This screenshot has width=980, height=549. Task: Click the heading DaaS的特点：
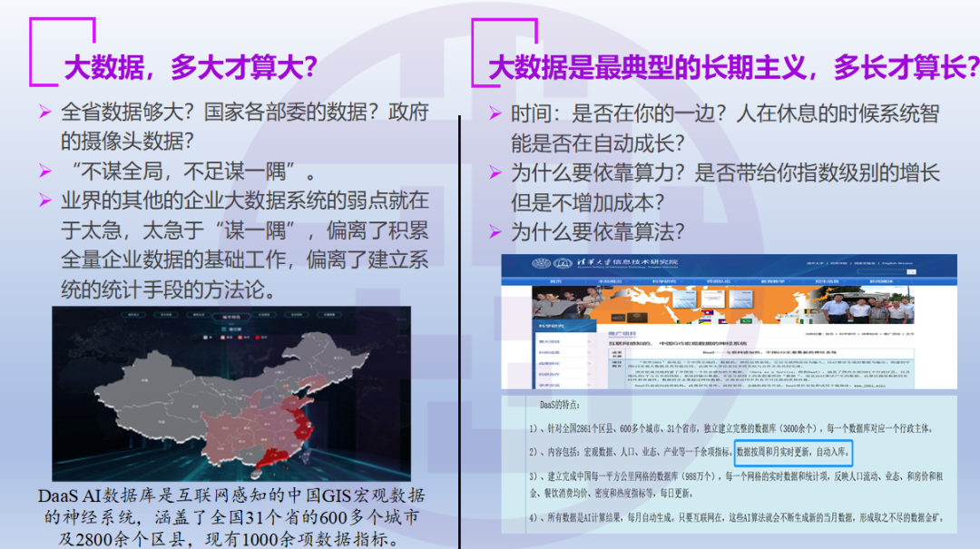tap(559, 405)
